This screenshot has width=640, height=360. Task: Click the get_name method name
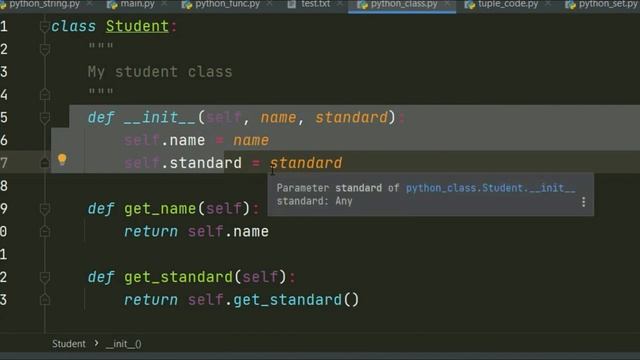click(160, 209)
